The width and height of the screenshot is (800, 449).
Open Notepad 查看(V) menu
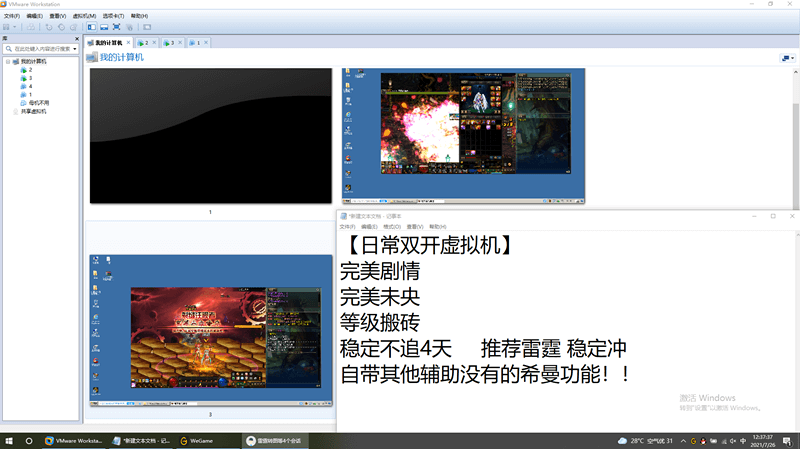click(x=415, y=227)
